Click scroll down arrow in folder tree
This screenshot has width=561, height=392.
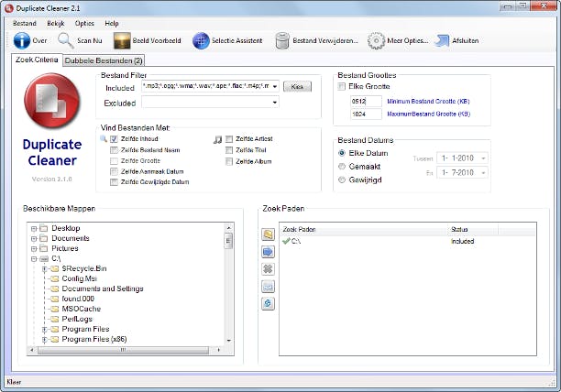click(228, 341)
